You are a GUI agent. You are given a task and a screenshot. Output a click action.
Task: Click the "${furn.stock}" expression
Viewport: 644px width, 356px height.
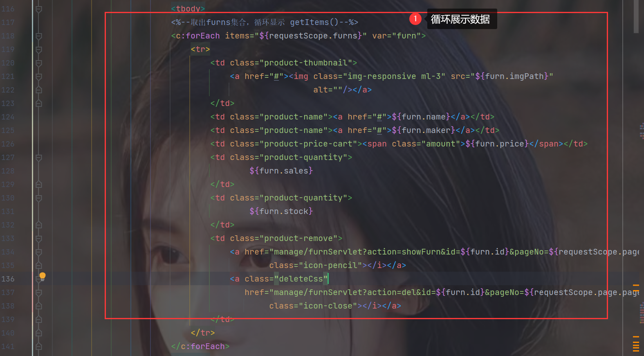pos(281,212)
